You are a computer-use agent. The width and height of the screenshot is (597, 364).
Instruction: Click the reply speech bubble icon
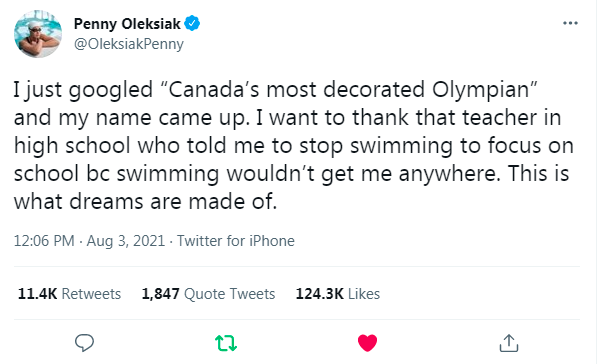(x=84, y=343)
